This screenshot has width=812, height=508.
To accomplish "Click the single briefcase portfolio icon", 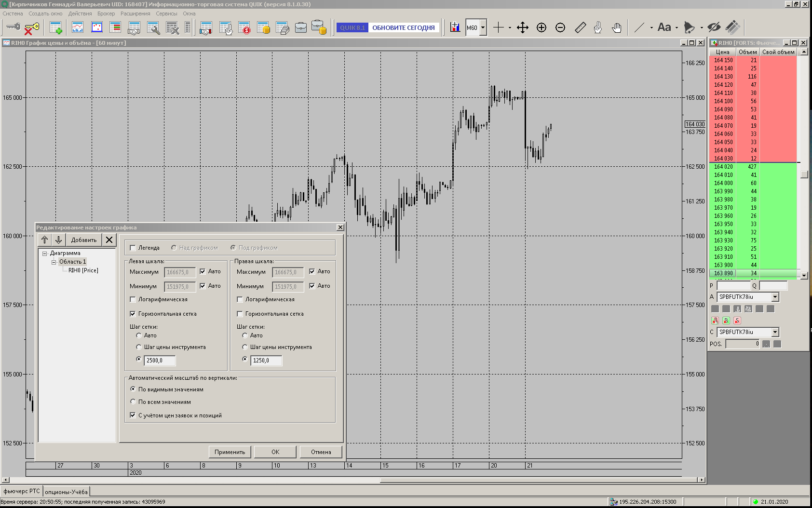I will (x=301, y=27).
